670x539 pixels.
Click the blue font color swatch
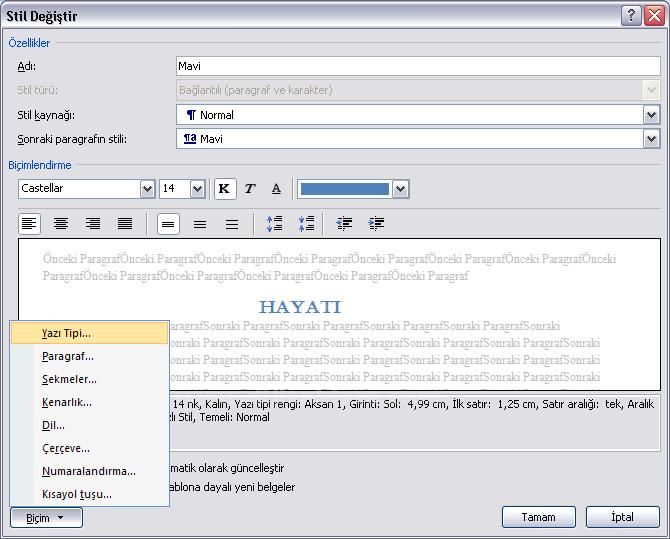[x=345, y=189]
